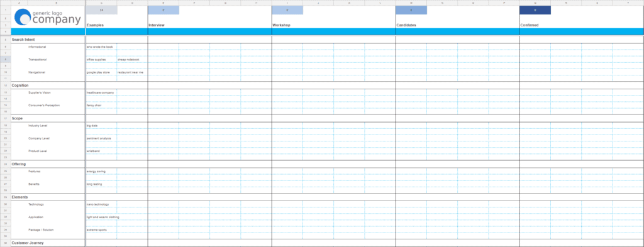The height and width of the screenshot is (247, 644).
Task: Click the 'energy saving' example cell
Action: (x=101, y=171)
